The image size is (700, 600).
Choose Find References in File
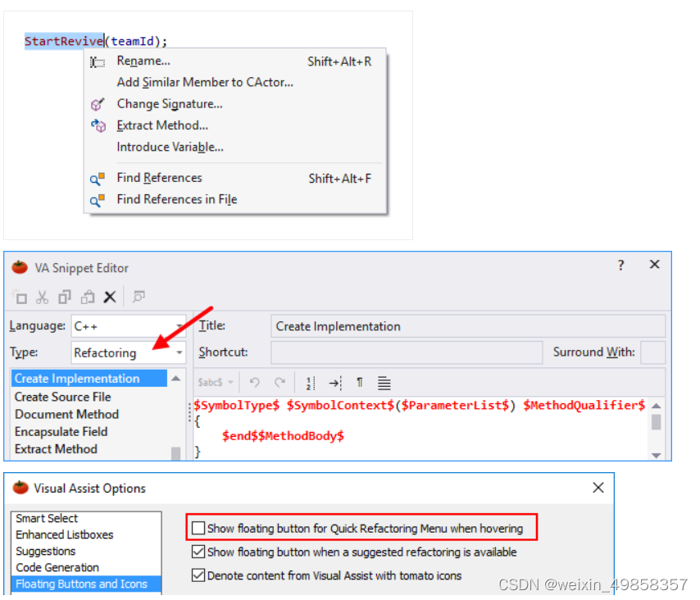click(x=235, y=199)
